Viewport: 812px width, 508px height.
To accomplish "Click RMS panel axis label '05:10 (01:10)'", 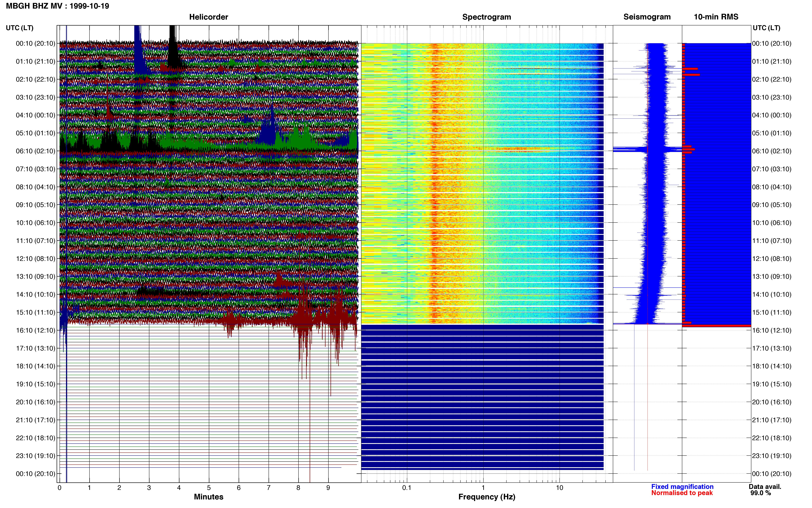I will click(772, 133).
